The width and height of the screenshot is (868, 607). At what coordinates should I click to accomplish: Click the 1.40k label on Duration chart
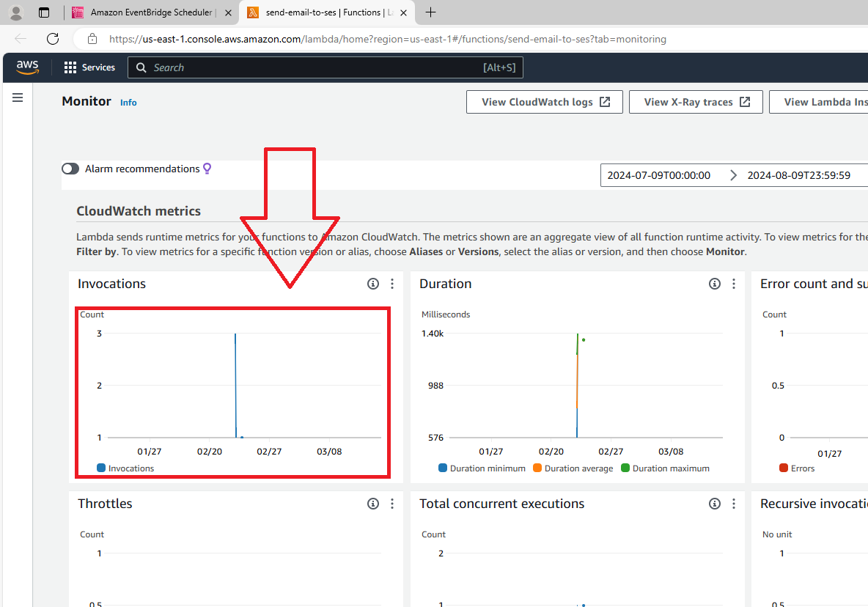433,334
